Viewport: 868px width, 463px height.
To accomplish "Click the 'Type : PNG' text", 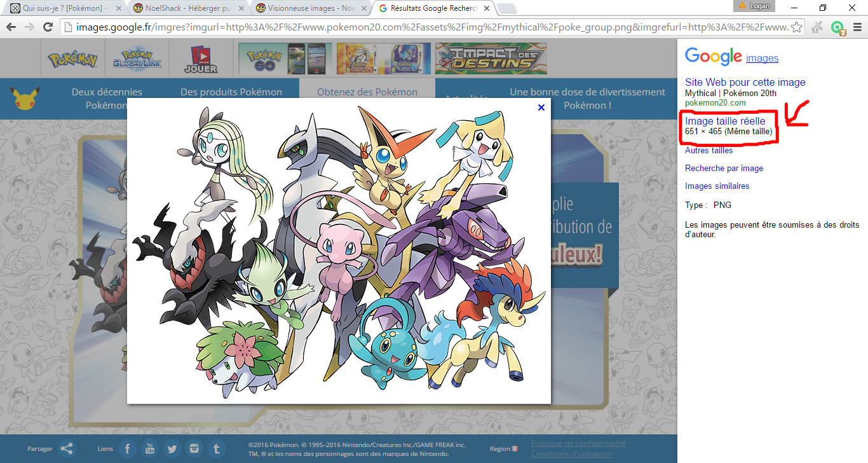I will [x=708, y=205].
